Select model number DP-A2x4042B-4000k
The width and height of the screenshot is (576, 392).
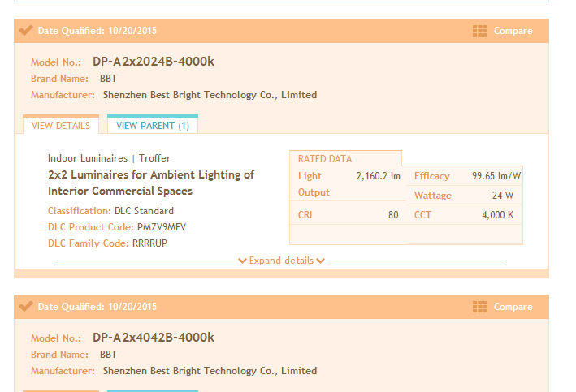(x=154, y=338)
